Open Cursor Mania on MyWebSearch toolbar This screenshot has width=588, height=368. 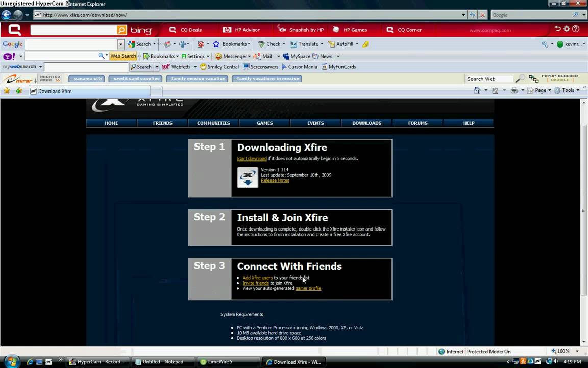(x=299, y=67)
